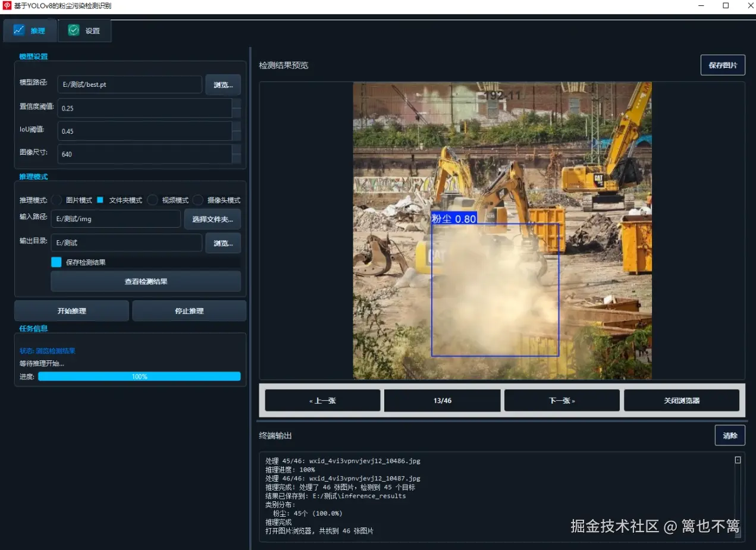756x550 pixels.
Task: Start inference with 开始推理
Action: click(71, 311)
